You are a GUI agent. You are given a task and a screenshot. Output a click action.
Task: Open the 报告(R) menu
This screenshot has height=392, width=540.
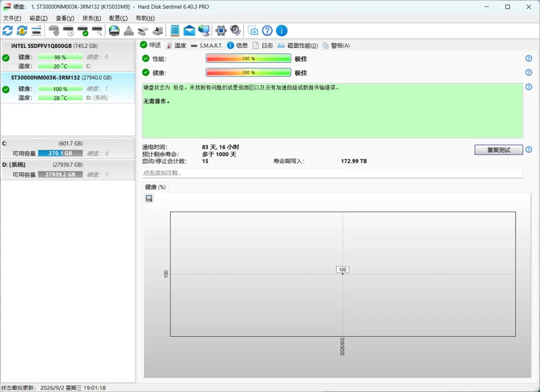[x=91, y=18]
